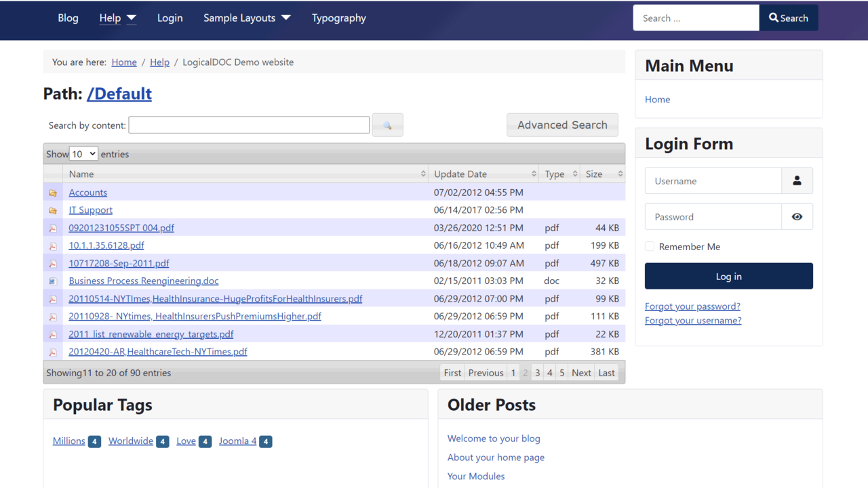
Task: Click the Advanced Search button
Action: click(x=562, y=125)
